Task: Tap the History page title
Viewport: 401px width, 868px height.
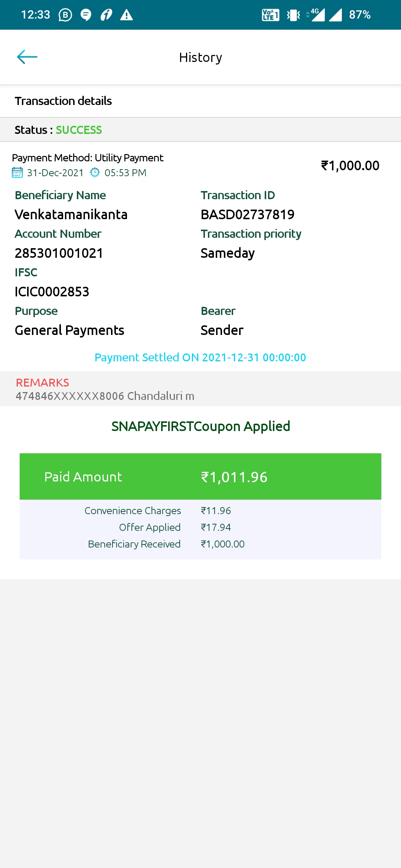Action: pos(200,57)
